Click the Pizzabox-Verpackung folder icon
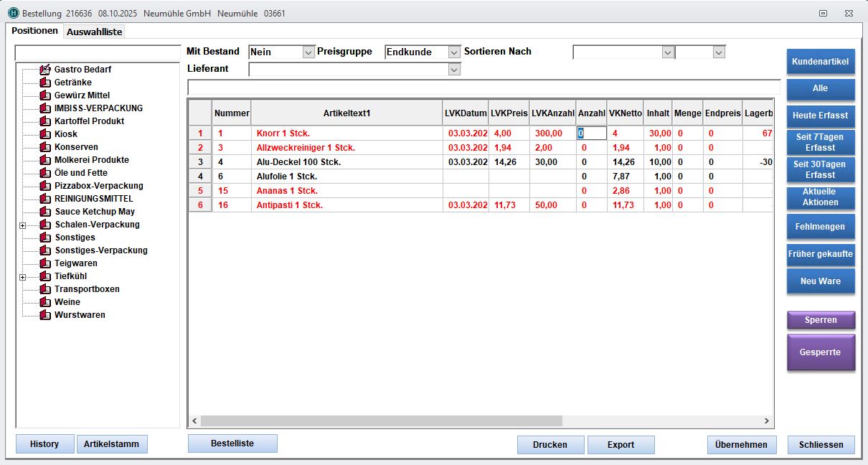868x465 pixels. tap(45, 186)
